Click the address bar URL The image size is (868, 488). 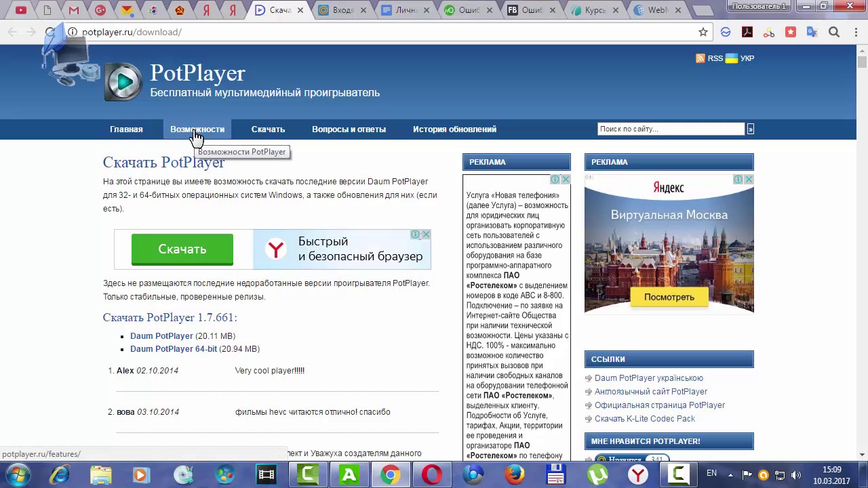click(x=132, y=32)
